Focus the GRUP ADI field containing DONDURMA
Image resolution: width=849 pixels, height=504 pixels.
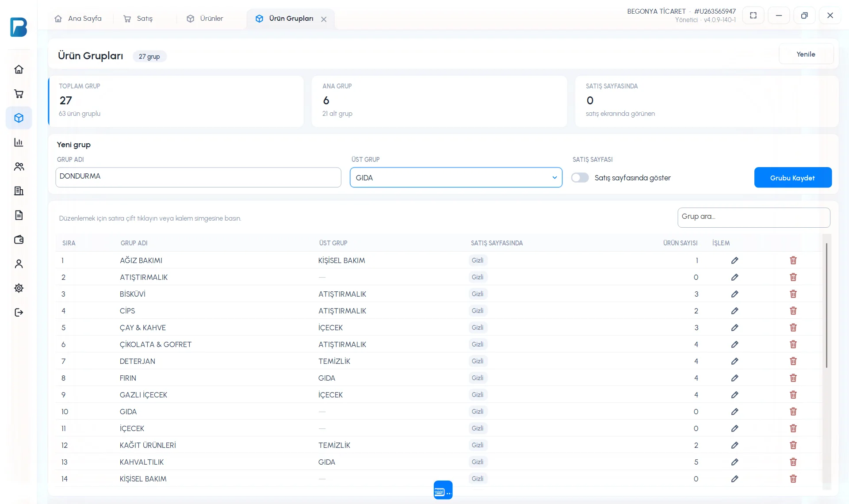[198, 177]
